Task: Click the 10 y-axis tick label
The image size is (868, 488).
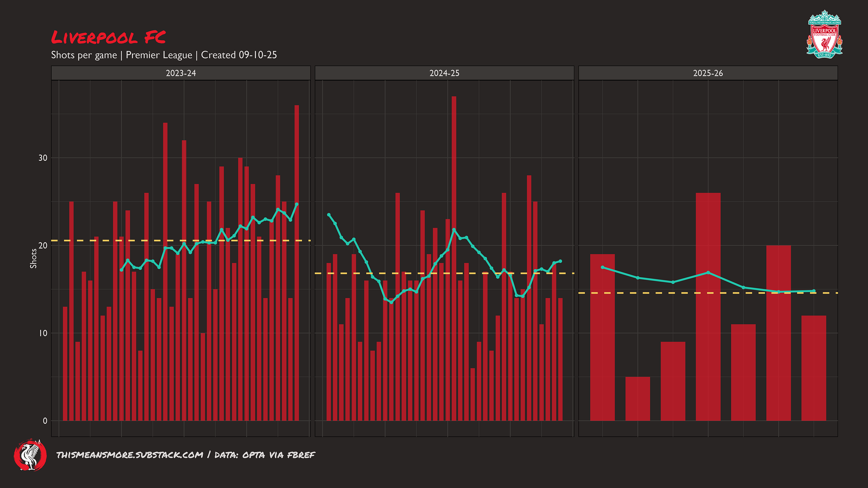Action: tap(43, 333)
